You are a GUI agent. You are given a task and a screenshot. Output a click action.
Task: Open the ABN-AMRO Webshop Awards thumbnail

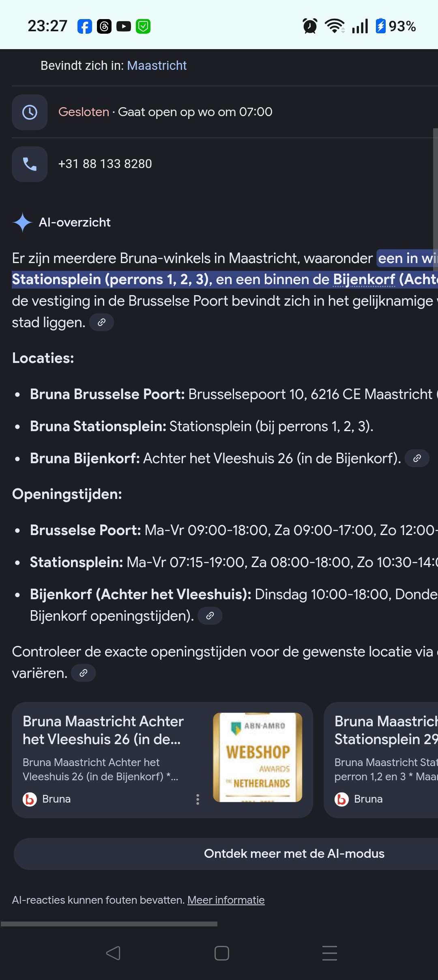[x=258, y=757]
